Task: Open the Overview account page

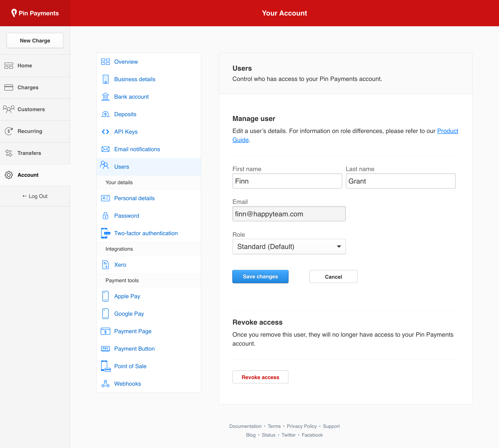Action: click(x=149, y=61)
